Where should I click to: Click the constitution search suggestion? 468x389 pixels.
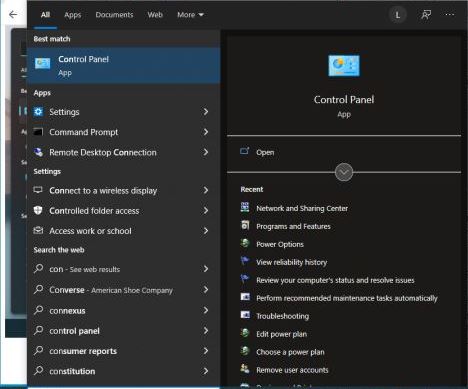72,371
